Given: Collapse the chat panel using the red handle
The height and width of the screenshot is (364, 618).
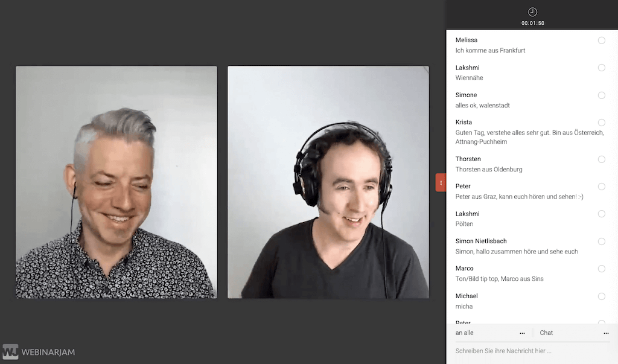Looking at the screenshot, I should [x=441, y=182].
